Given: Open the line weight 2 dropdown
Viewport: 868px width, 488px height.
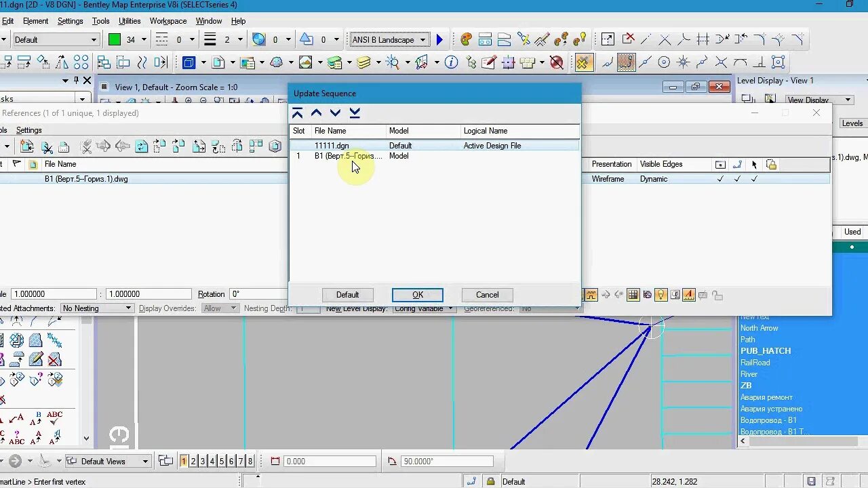Looking at the screenshot, I should pos(240,40).
